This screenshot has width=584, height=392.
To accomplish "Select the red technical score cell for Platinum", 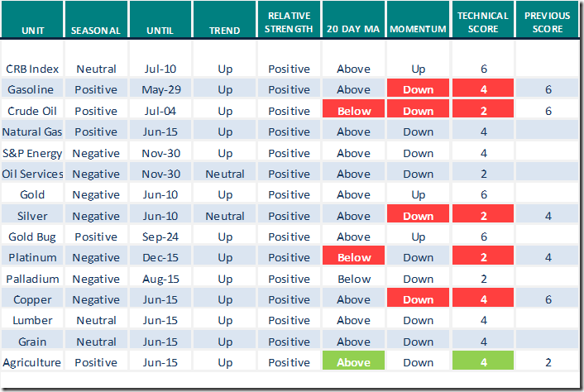I will (x=482, y=257).
